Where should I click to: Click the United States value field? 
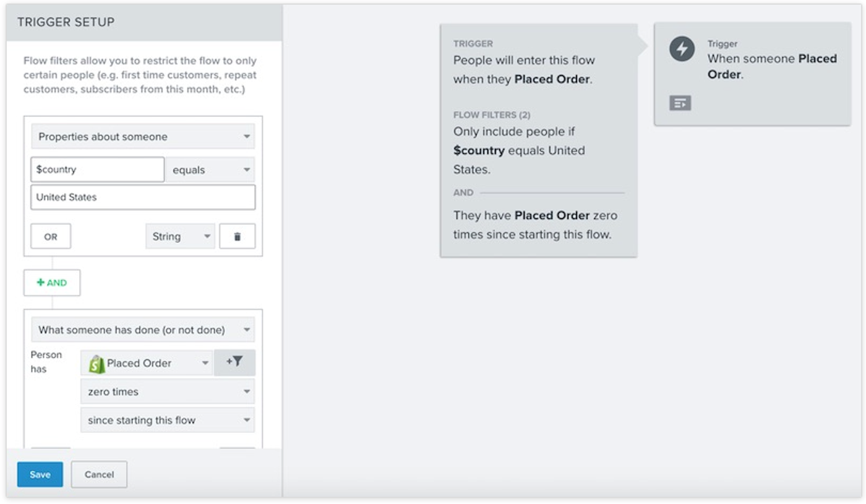point(143,197)
